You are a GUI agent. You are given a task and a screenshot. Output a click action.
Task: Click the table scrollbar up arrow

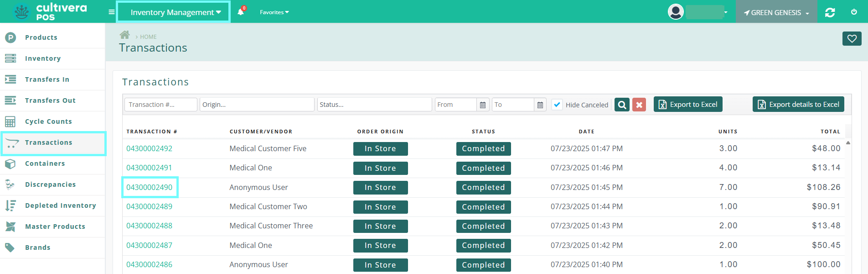(x=848, y=143)
